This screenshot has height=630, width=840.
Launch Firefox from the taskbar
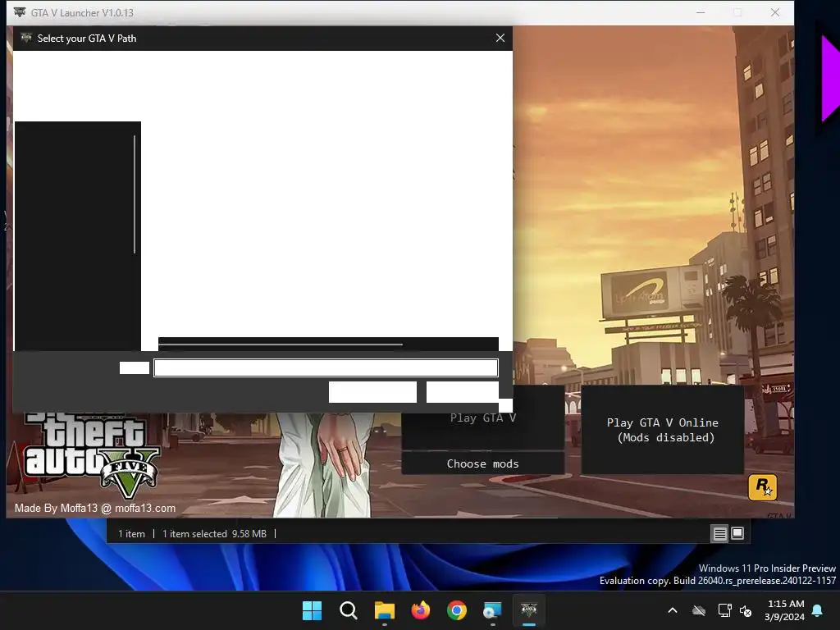tap(421, 610)
